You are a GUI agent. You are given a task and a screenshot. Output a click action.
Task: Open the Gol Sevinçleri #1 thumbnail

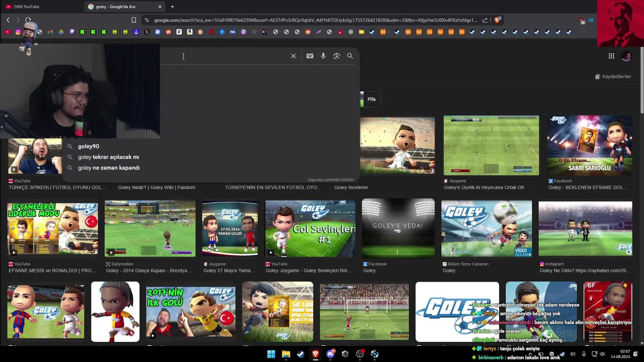[x=310, y=229]
